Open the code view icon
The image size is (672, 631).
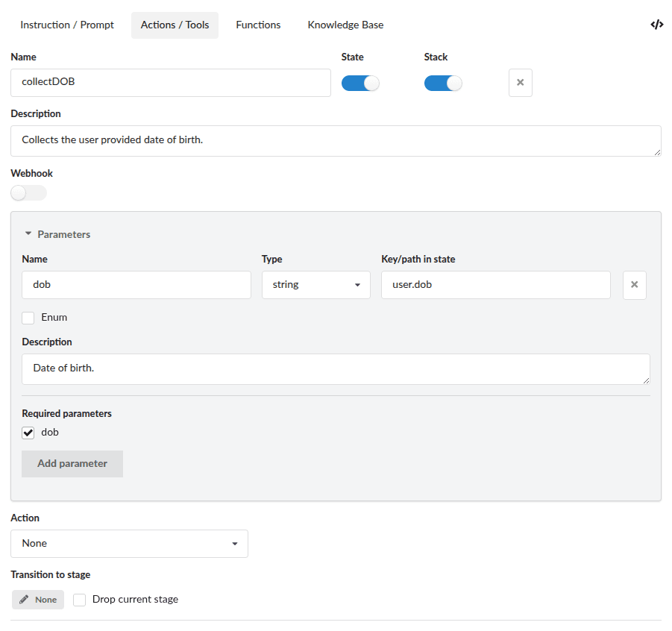[x=656, y=25]
